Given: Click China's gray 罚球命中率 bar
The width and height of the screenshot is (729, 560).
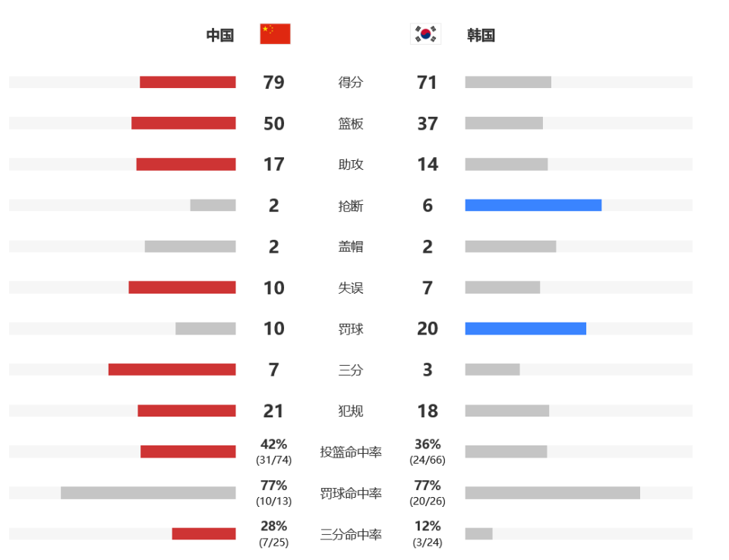Looking at the screenshot, I should tap(148, 492).
